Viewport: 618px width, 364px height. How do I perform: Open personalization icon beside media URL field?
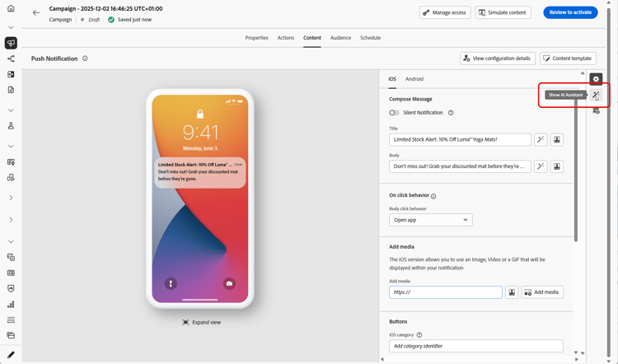[512, 292]
